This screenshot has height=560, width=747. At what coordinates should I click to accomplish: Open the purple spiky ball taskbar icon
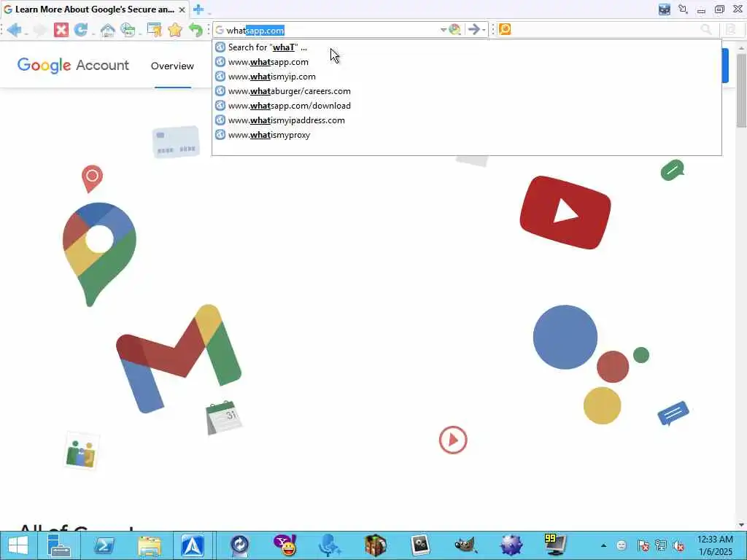511,545
